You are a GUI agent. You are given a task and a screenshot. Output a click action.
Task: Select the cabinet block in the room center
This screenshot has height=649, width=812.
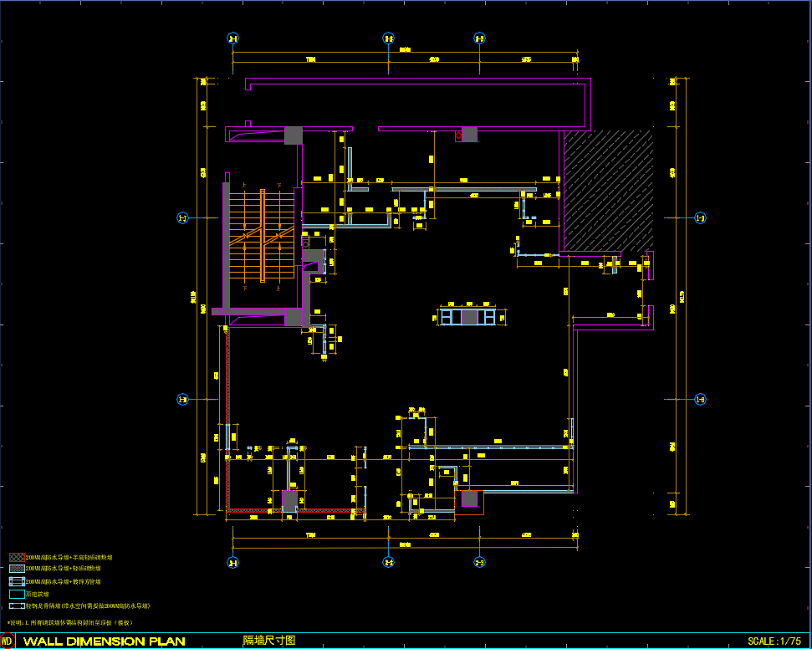(x=470, y=316)
